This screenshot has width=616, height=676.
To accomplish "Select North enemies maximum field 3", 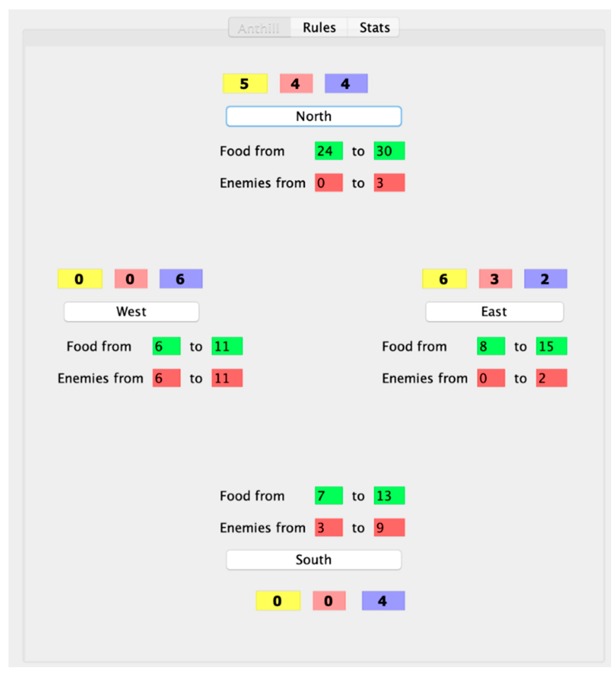I will pos(389,183).
